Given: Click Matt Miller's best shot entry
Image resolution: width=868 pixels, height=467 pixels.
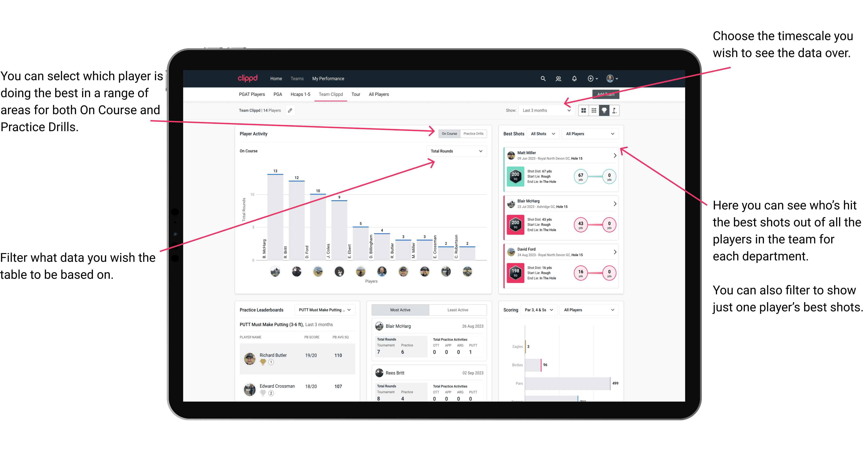Looking at the screenshot, I should [560, 169].
